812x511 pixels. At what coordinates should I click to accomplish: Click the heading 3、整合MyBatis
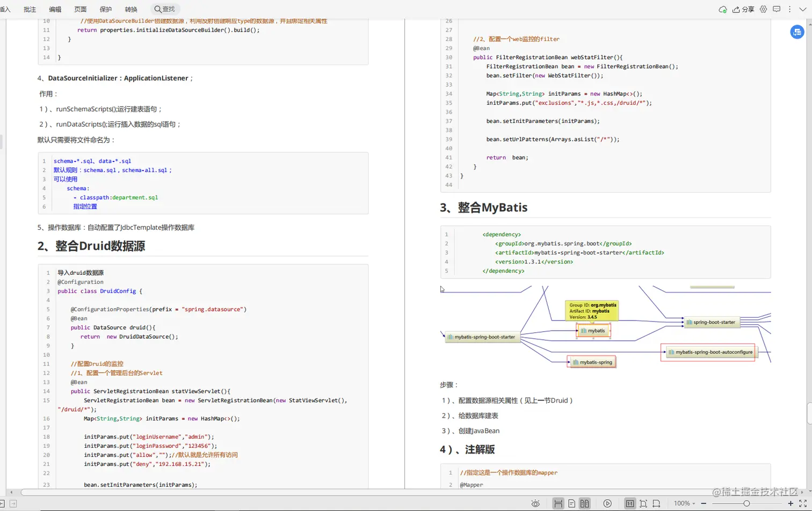pyautogui.click(x=484, y=207)
